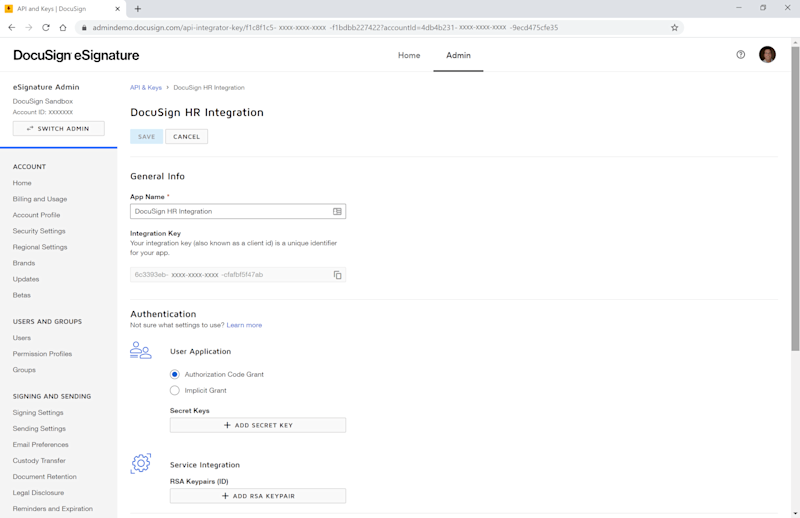Viewport: 800px width, 518px height.
Task: Click the 'Authentication' section heading
Action: 163,314
